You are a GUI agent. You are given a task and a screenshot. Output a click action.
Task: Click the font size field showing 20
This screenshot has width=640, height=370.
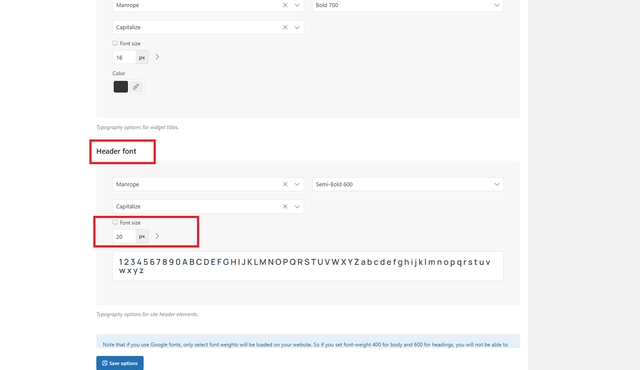coord(124,237)
